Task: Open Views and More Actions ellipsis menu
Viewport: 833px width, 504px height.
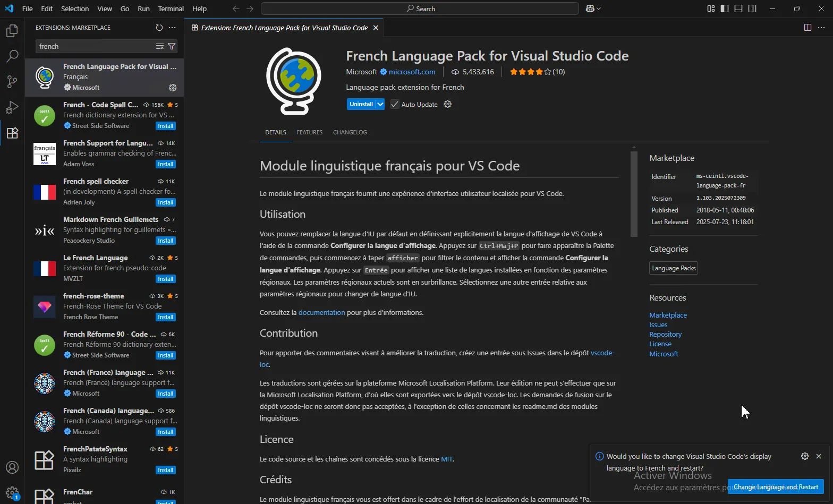Action: (x=172, y=28)
